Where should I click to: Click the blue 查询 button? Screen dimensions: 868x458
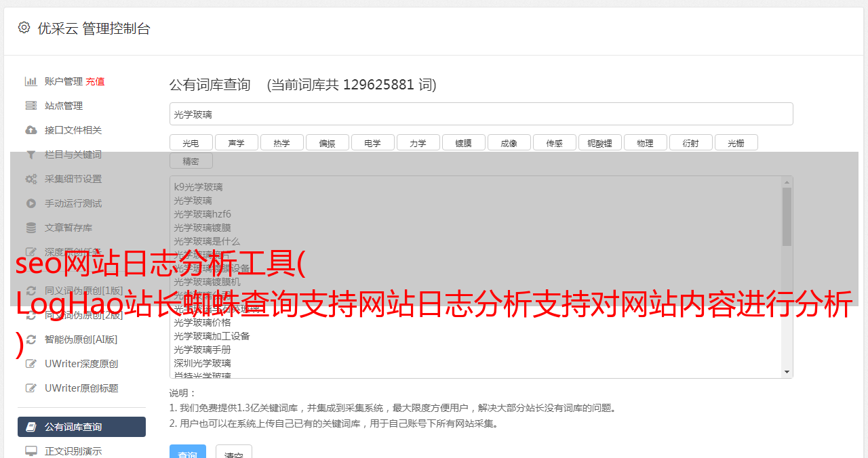tap(188, 452)
